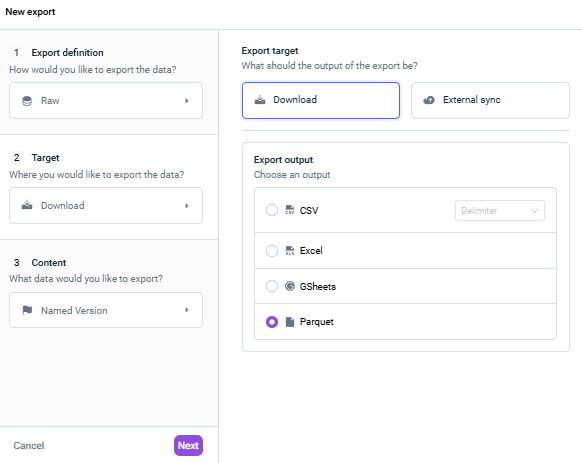Click the GSheets circular icon
The height and width of the screenshot is (463, 582).
tap(290, 286)
